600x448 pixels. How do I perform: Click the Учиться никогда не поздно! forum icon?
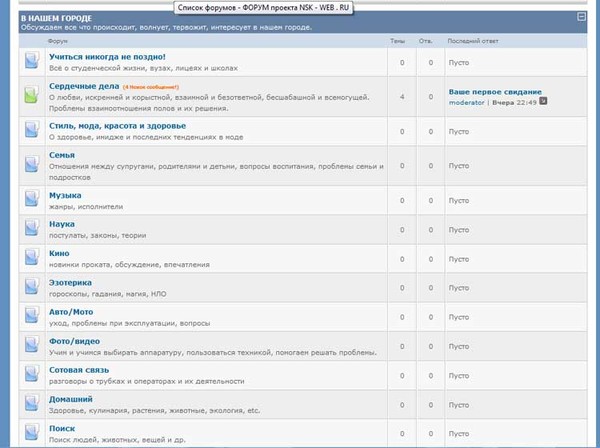pos(32,60)
